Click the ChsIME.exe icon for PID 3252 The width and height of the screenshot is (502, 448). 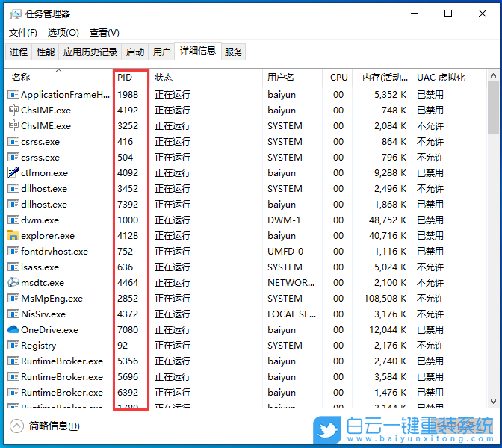(13, 125)
